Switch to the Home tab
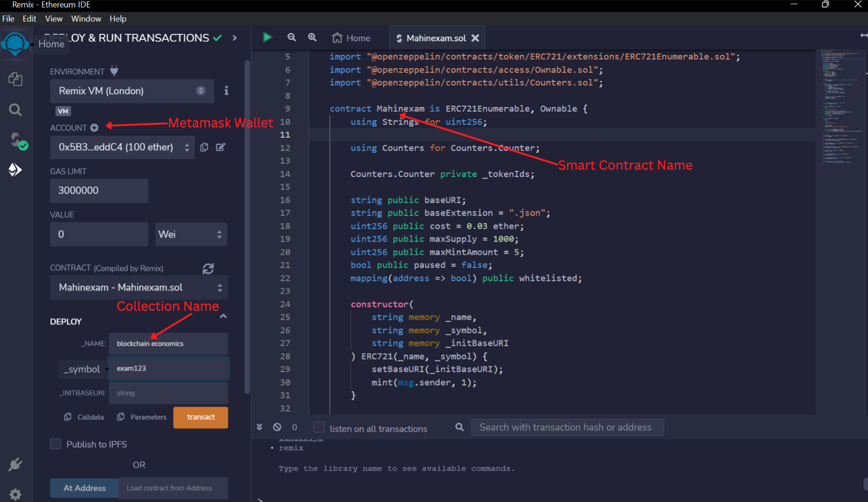 (x=351, y=38)
